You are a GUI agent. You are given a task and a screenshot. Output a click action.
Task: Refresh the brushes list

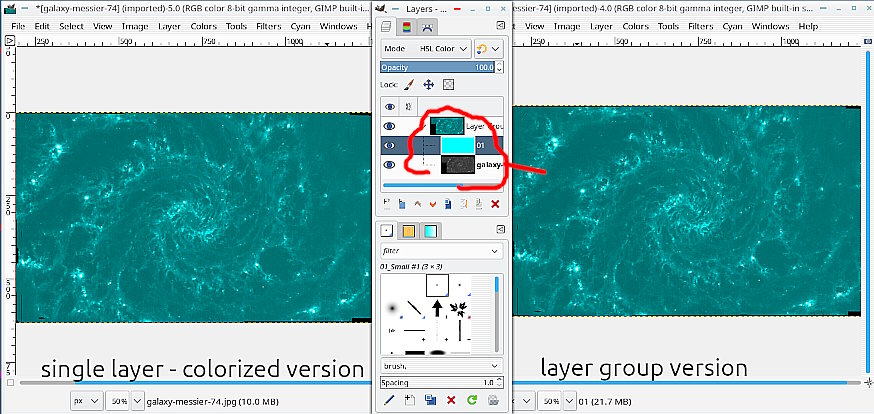point(472,400)
